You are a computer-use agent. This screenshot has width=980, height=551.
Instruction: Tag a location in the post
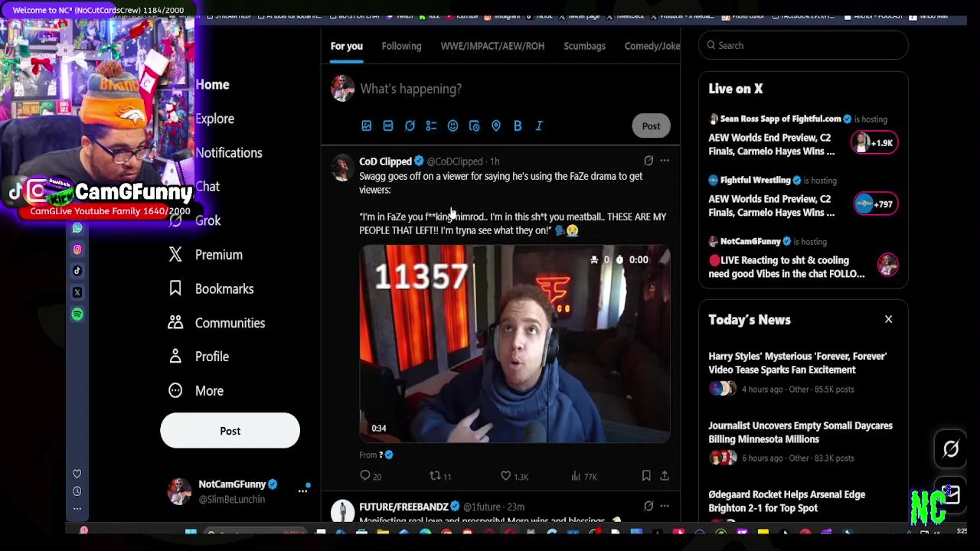(496, 126)
